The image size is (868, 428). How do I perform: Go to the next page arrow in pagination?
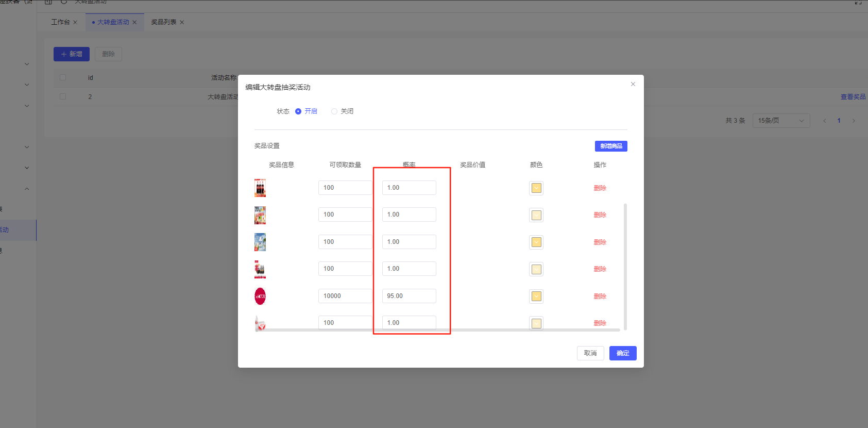click(x=854, y=121)
